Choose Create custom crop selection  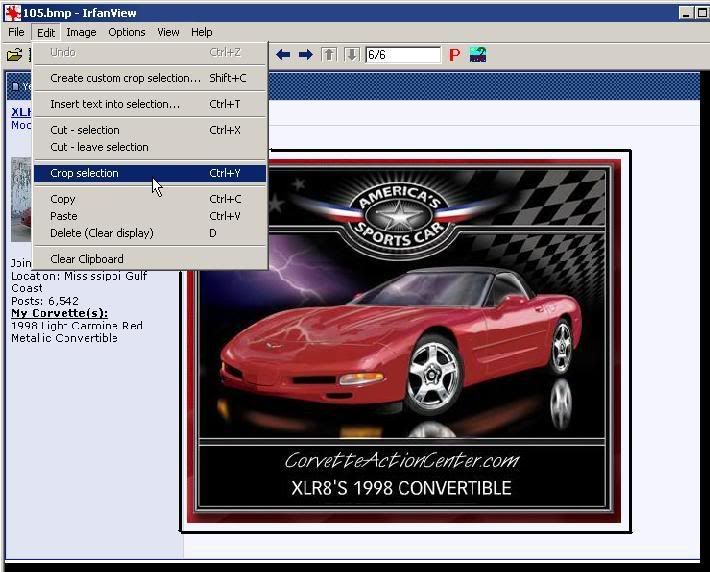[150, 78]
